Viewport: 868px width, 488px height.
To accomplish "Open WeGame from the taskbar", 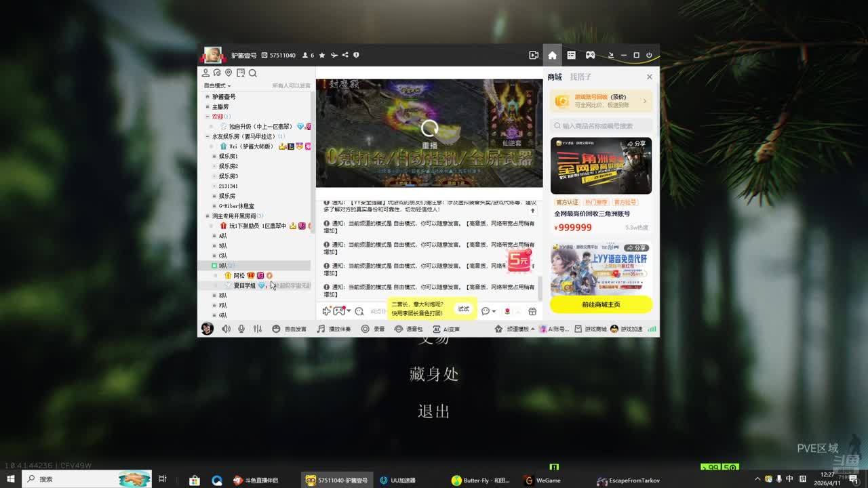I will [x=543, y=480].
